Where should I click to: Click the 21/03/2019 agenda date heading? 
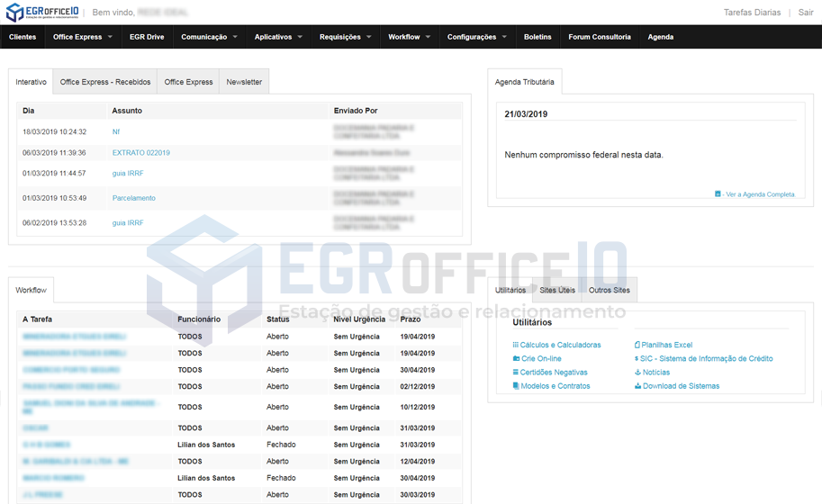(x=526, y=113)
